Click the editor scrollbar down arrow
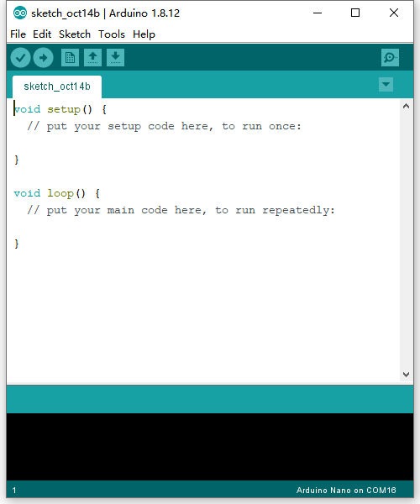This screenshot has height=504, width=420. click(x=407, y=375)
